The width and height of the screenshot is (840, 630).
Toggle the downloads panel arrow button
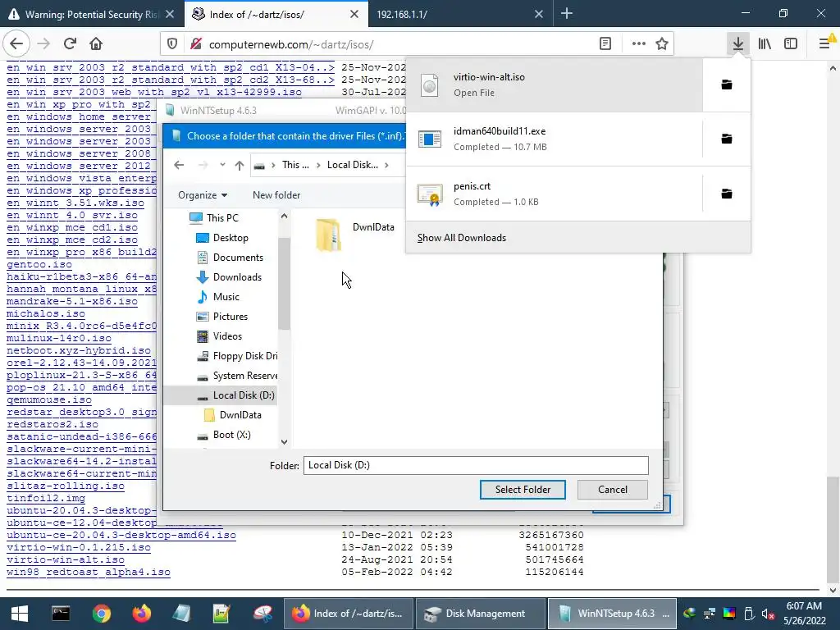pos(738,44)
